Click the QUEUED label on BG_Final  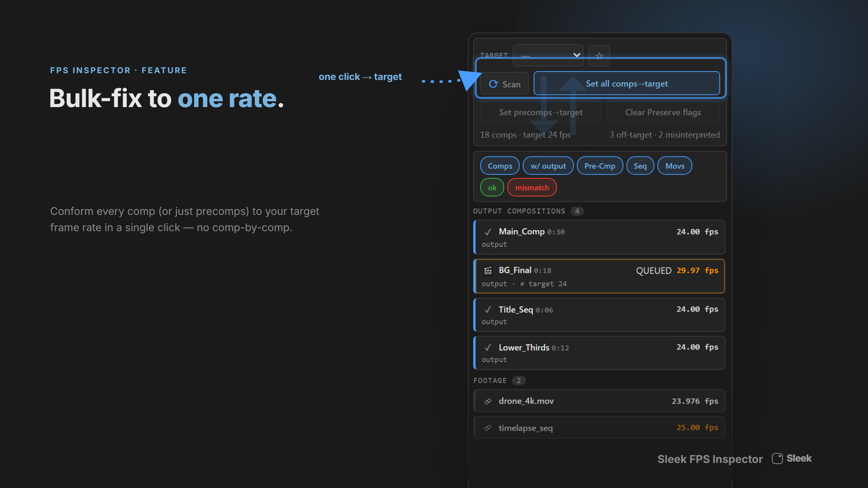click(654, 270)
